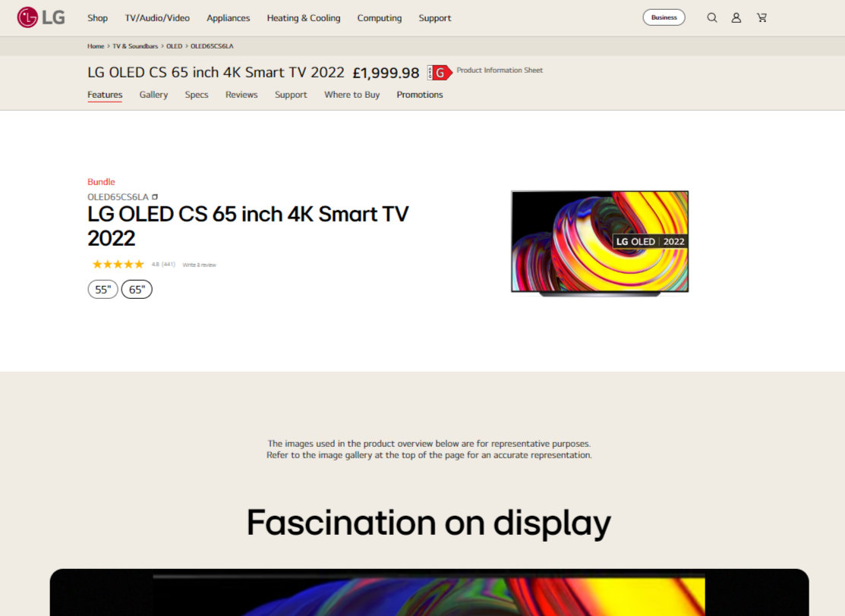Select the 65 inch size option
845x616 pixels.
coord(137,289)
